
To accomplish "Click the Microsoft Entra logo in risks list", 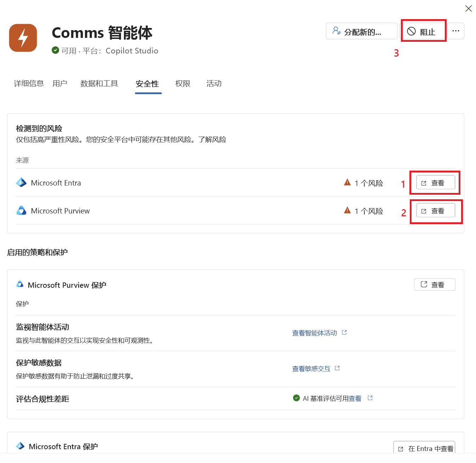I will pos(21,183).
